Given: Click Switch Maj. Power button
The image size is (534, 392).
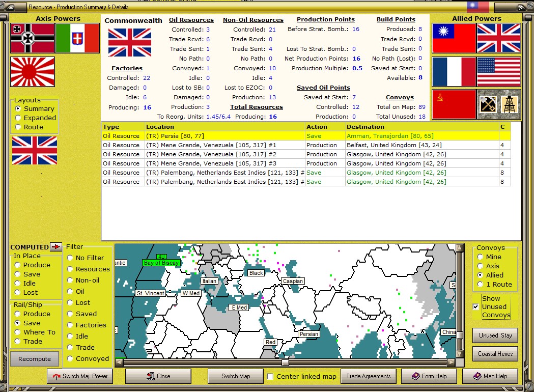Looking at the screenshot, I should click(x=80, y=376).
